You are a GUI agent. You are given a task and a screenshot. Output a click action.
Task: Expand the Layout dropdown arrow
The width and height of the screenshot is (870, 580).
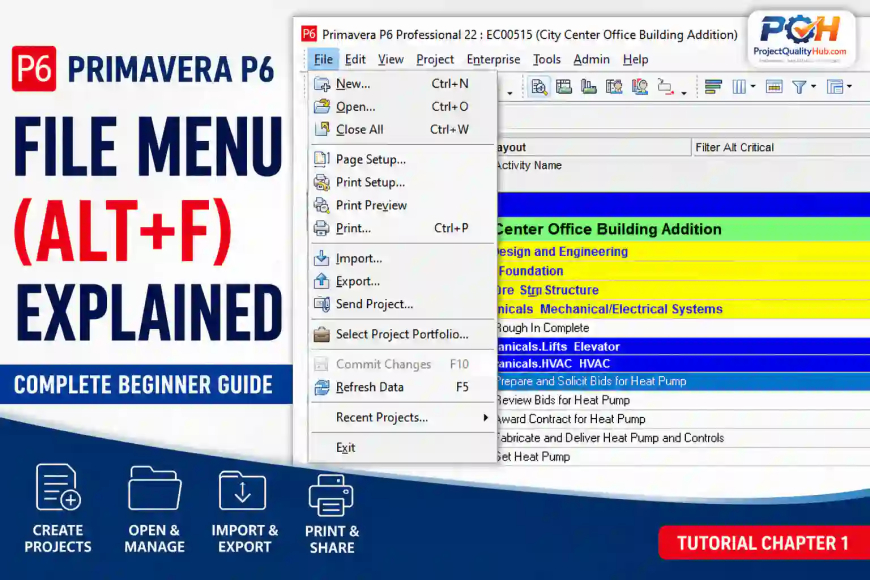coord(849,87)
